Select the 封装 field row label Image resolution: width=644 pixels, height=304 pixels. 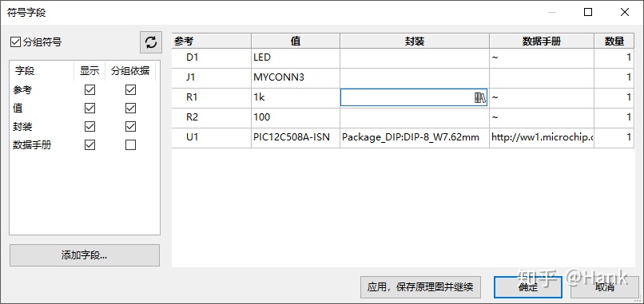tap(22, 127)
